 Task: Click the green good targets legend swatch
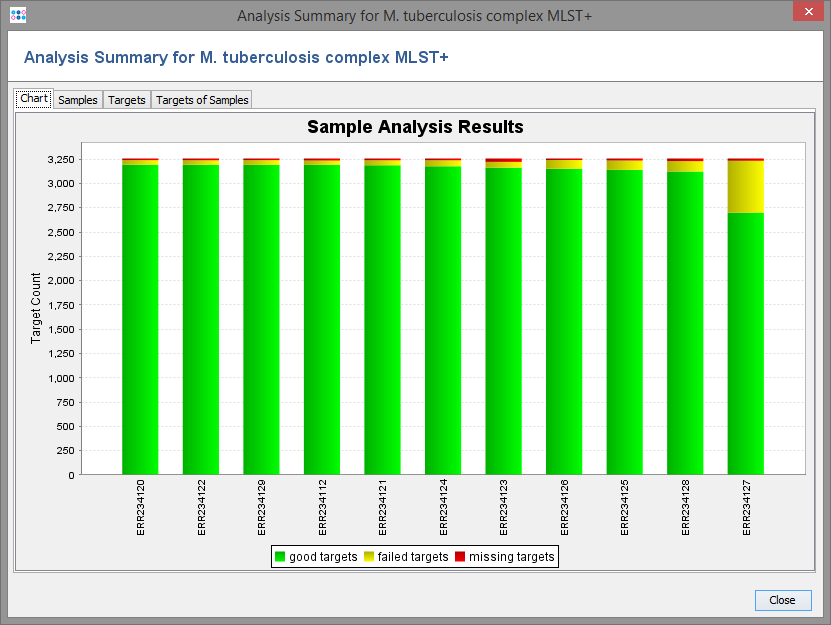tap(280, 557)
